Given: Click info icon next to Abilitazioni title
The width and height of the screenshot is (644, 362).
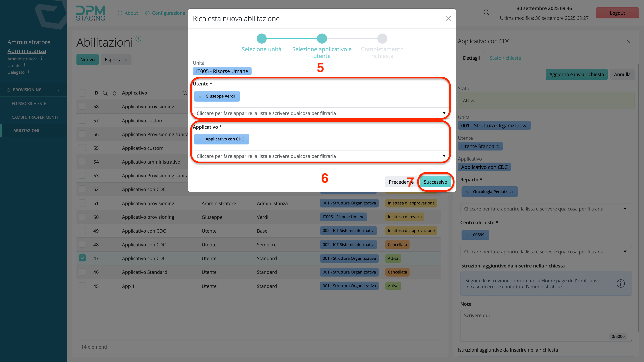Looking at the screenshot, I should [138, 39].
